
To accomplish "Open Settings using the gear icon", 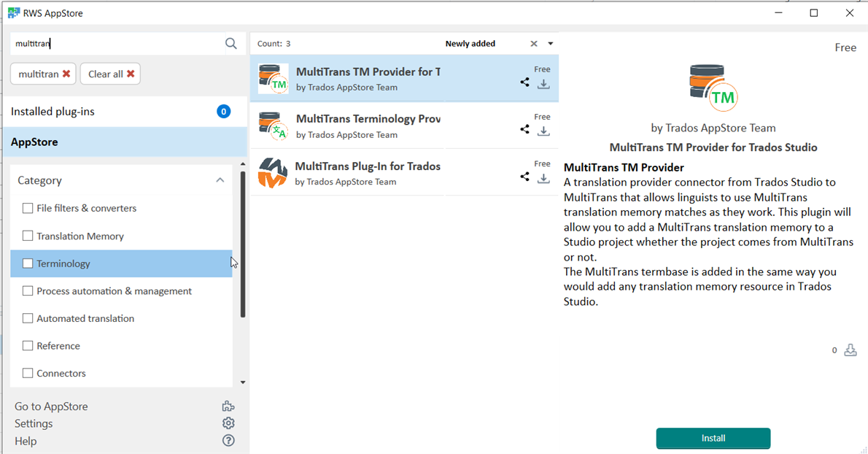I will [x=228, y=423].
